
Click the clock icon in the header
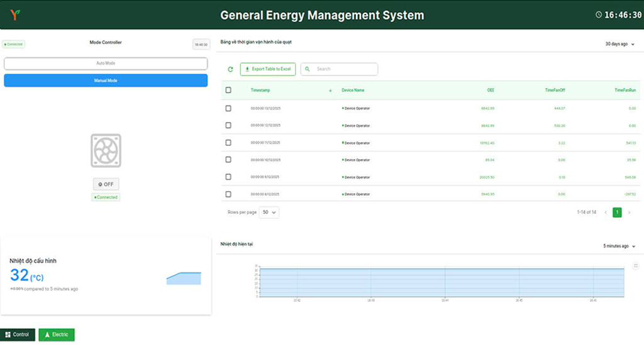(599, 15)
